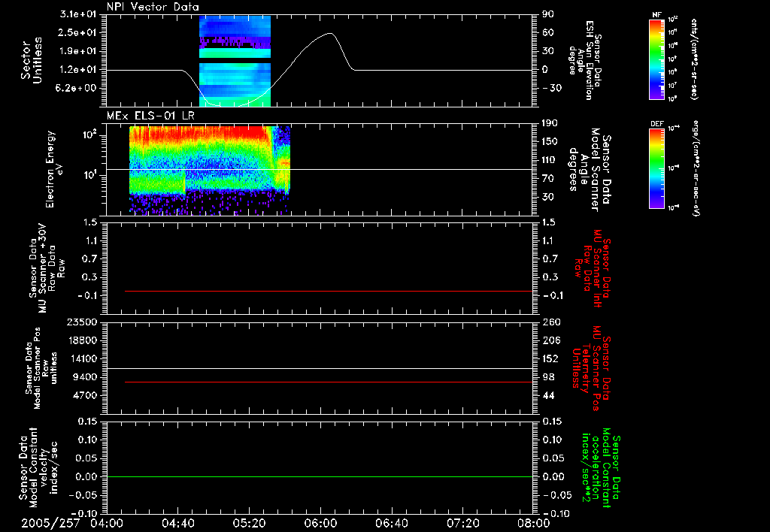This screenshot has height=532, width=770.
Task: Click the 06:40 time axis label
Action: tap(391, 523)
